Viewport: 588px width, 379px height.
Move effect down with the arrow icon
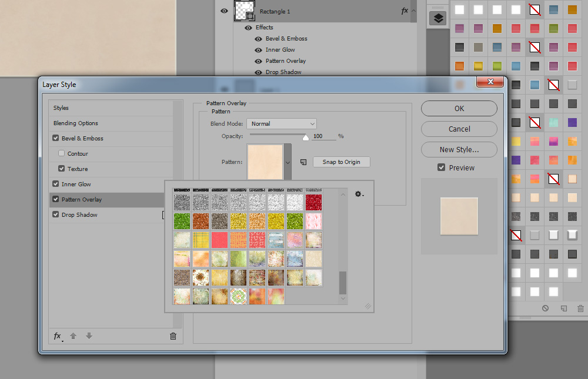[89, 336]
